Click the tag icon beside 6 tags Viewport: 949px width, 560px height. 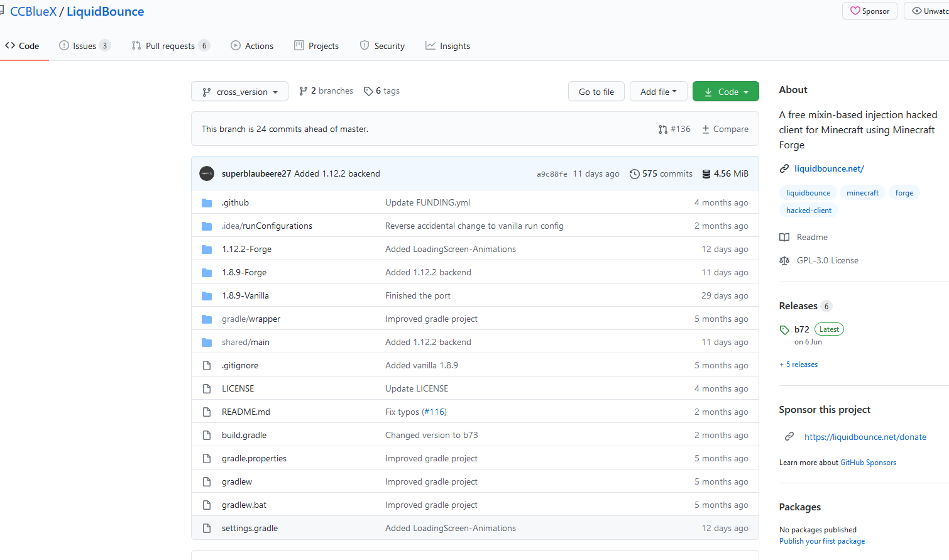point(368,91)
